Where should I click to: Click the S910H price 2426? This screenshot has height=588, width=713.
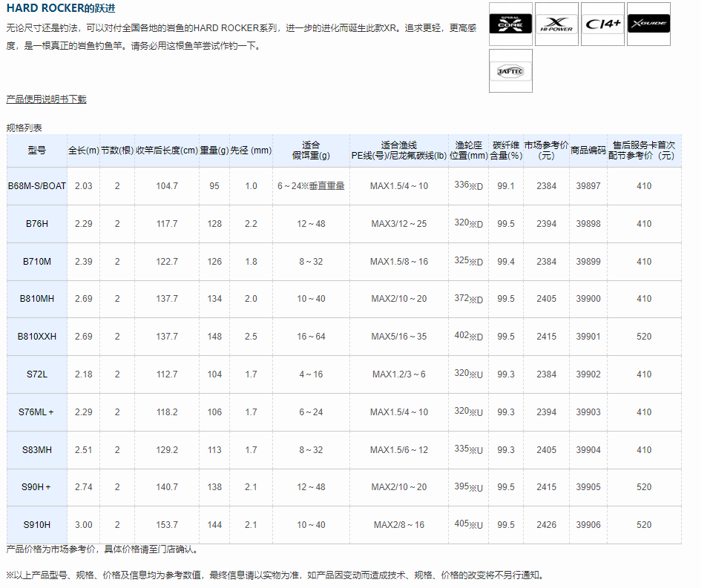[546, 524]
